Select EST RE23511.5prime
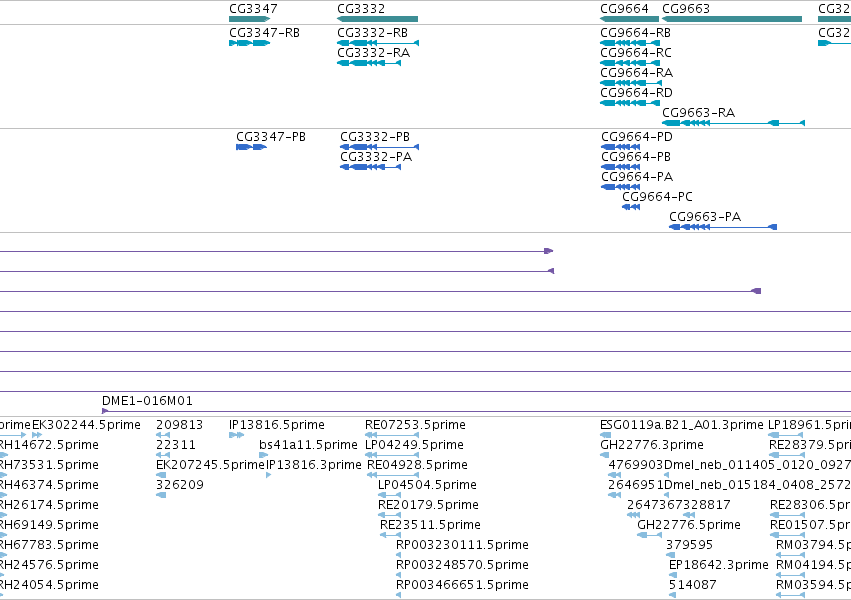This screenshot has height=600, width=851. [x=430, y=525]
